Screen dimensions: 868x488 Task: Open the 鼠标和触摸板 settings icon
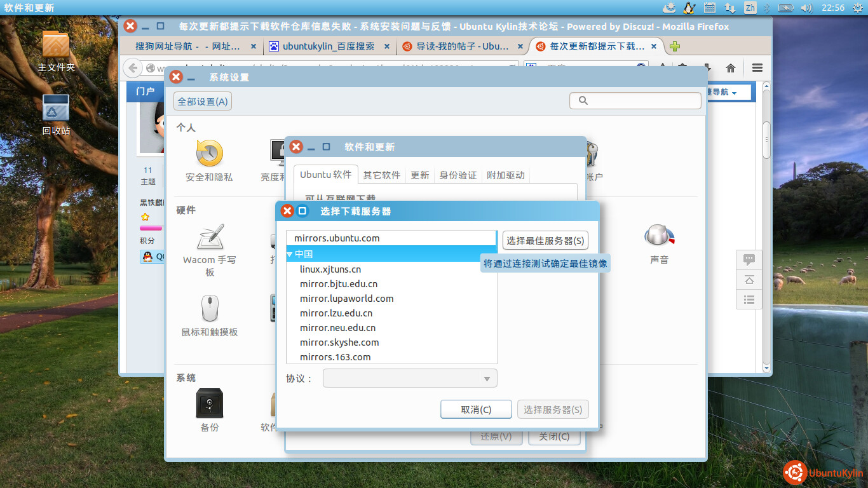click(x=209, y=309)
